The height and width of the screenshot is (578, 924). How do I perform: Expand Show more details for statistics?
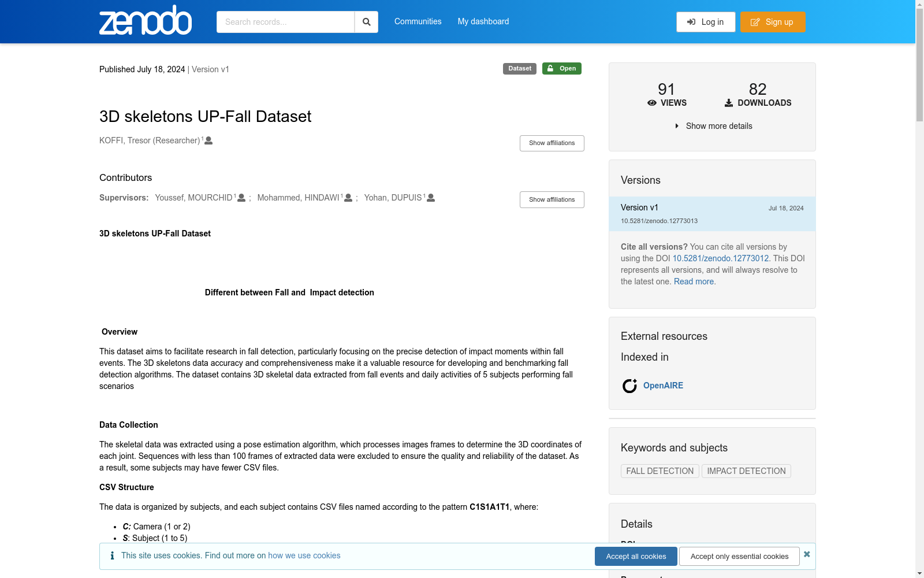point(713,126)
